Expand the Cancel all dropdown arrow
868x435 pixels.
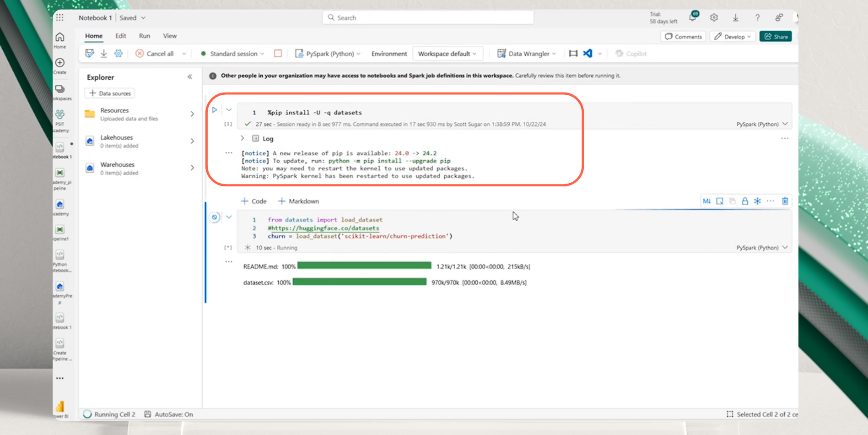pos(184,53)
